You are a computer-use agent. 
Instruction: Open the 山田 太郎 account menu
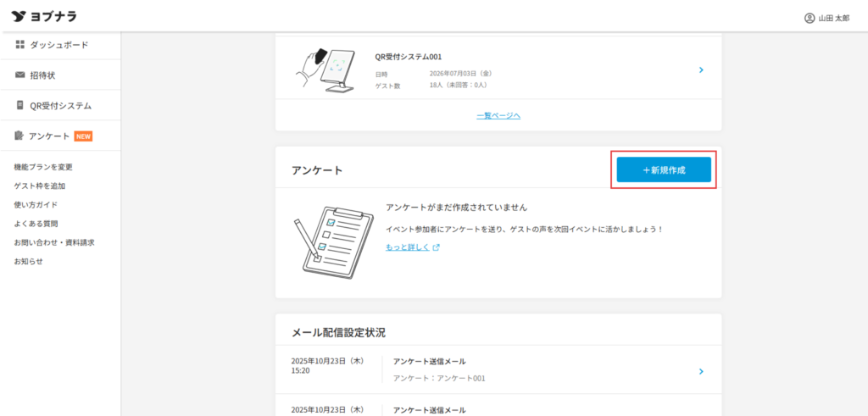point(826,18)
